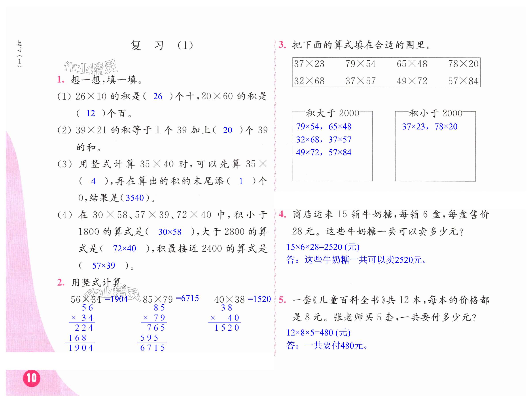The width and height of the screenshot is (532, 402).
Task: Click the label "积小于 2000"
Action: coord(435,113)
